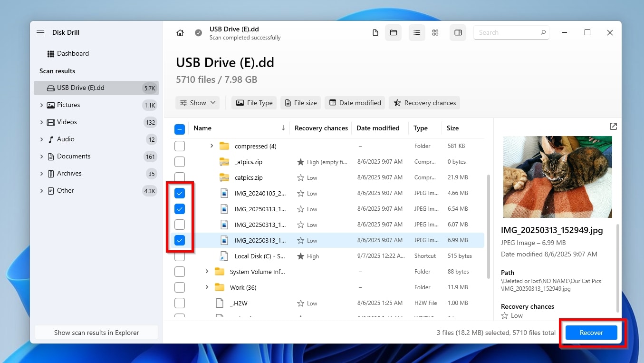Expand the Pictures category in sidebar
Screen dimensions: 644x363
(42, 105)
